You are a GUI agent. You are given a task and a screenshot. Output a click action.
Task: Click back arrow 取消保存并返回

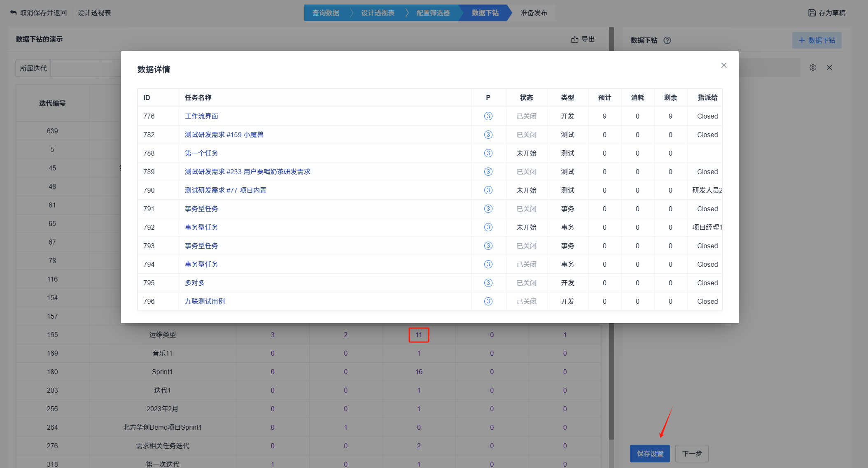click(x=14, y=13)
